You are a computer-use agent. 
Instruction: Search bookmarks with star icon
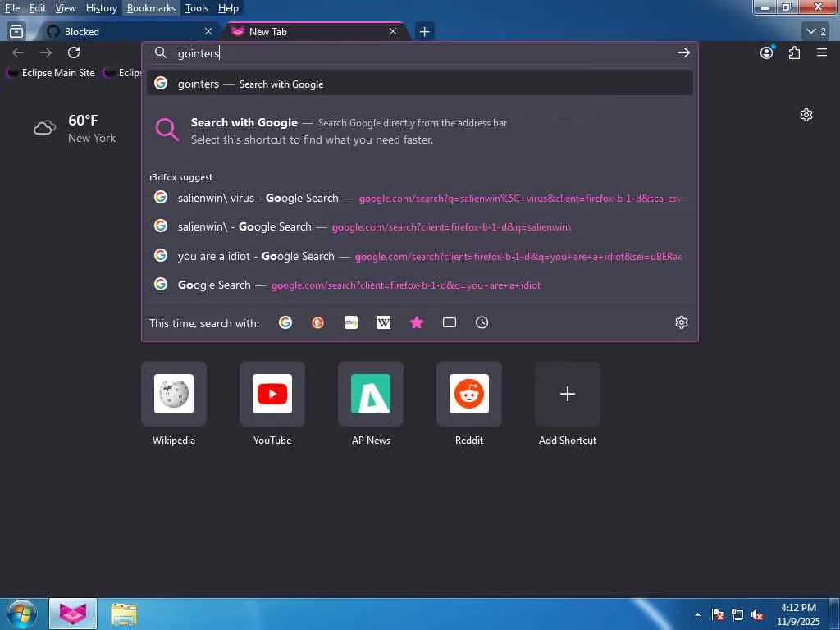(416, 322)
